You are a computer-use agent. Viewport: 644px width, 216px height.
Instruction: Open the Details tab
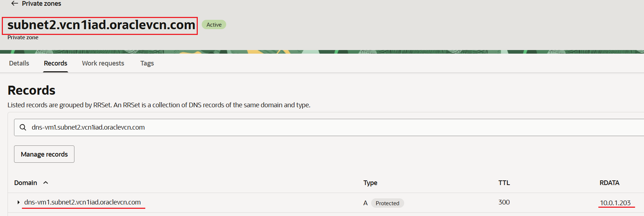click(19, 63)
